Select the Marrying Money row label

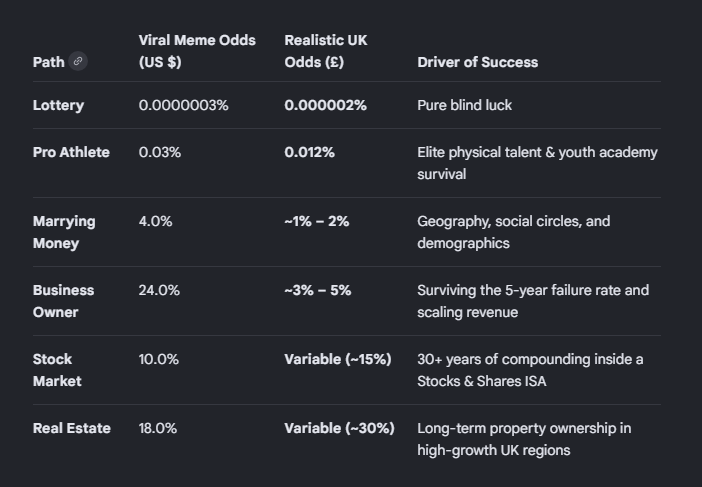point(64,232)
